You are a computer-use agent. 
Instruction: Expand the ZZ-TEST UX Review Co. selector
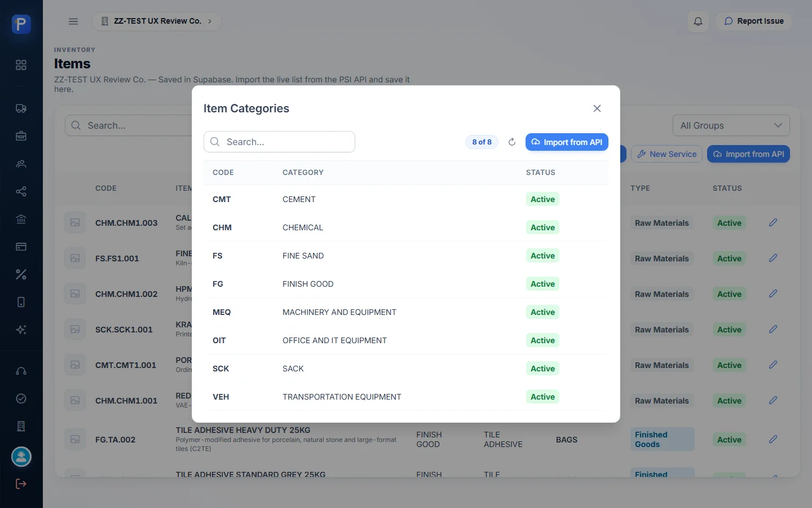pos(157,21)
